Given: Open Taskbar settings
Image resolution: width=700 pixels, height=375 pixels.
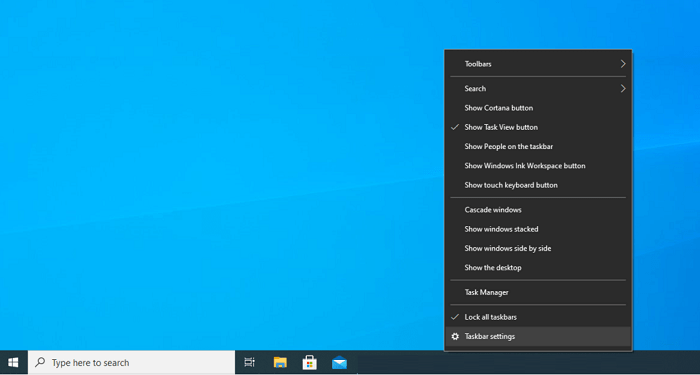Looking at the screenshot, I should pos(538,337).
